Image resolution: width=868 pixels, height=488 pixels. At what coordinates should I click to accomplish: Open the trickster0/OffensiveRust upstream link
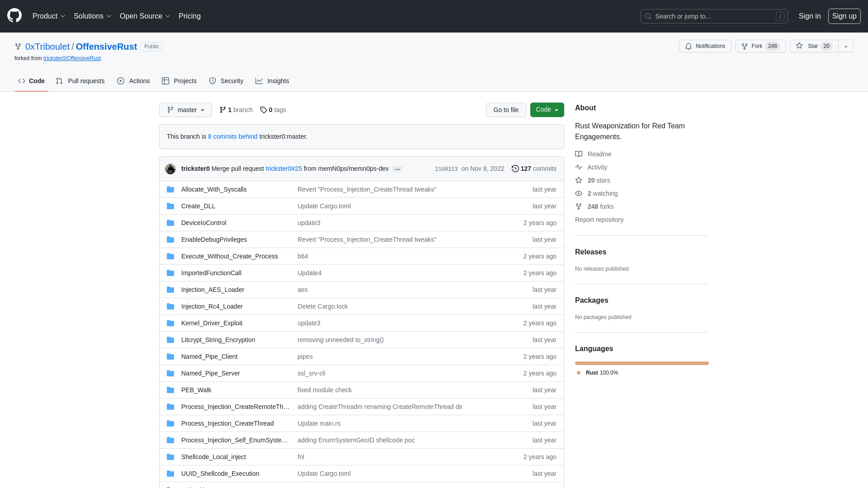[72, 58]
